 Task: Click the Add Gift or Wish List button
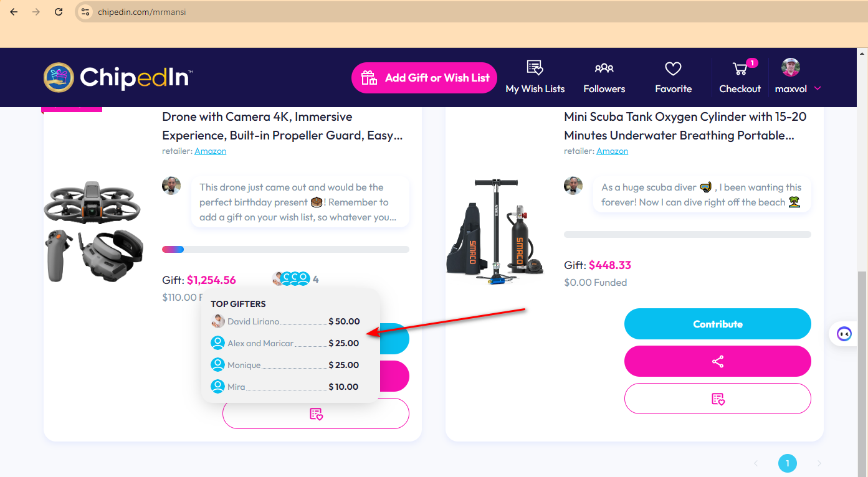[x=424, y=78]
